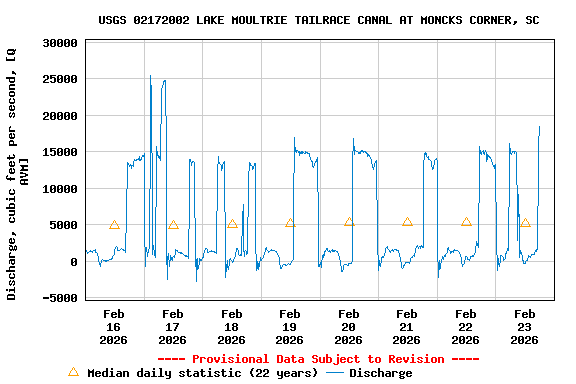The height and width of the screenshot is (384, 576).
Task: Click the orange triangle in the legend
Action: pos(73,372)
